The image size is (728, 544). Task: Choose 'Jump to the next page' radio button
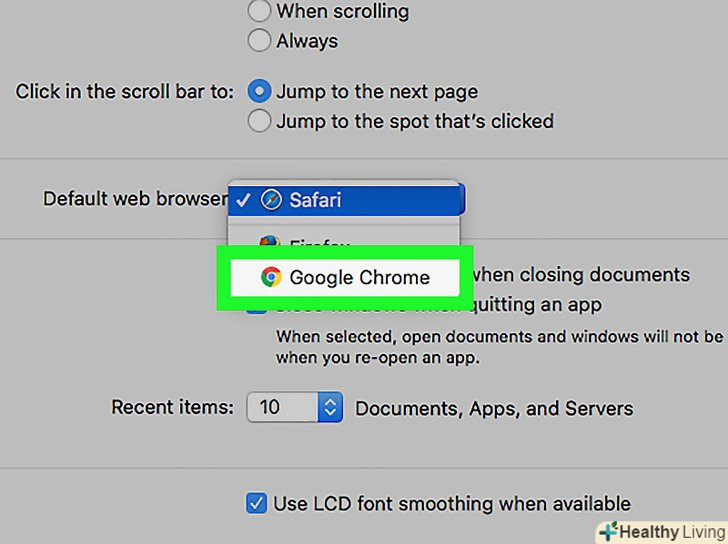(259, 91)
